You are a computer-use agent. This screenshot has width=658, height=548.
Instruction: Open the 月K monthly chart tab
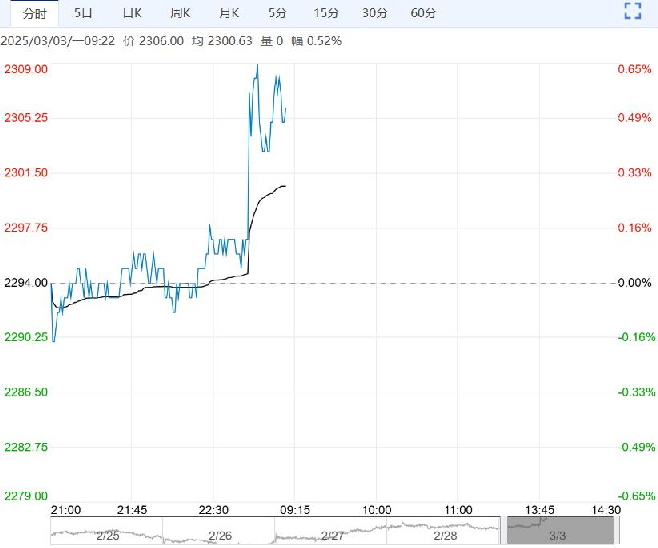click(x=229, y=12)
